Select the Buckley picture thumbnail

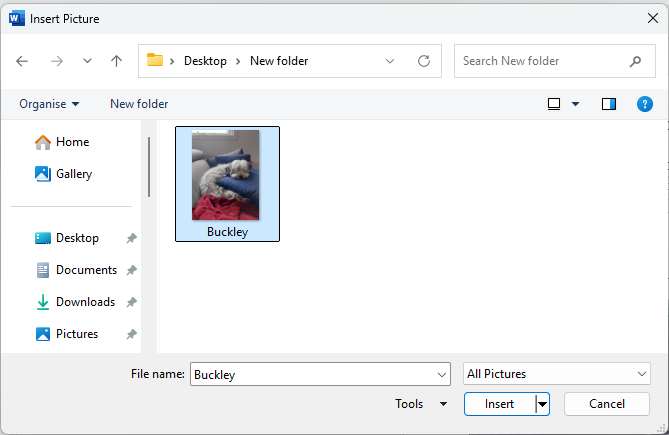(x=227, y=184)
